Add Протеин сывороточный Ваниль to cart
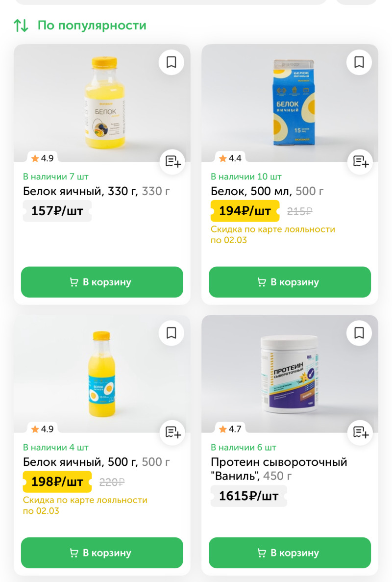 point(290,553)
